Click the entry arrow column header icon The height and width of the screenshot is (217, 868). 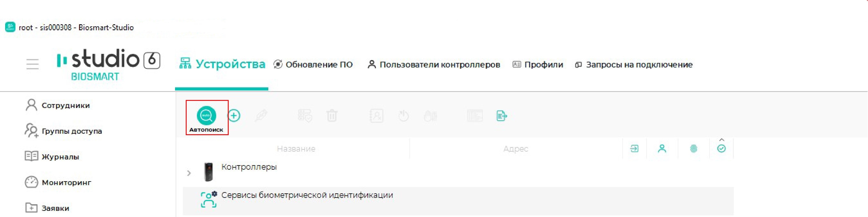634,148
